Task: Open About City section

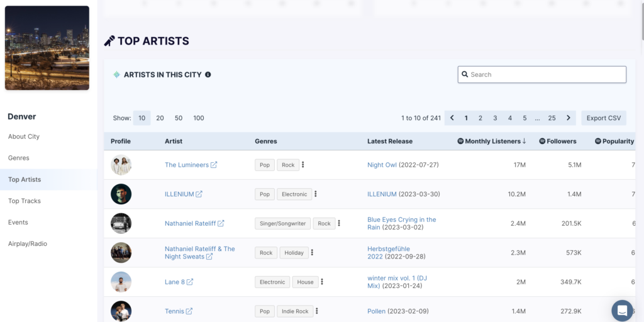Action: point(24,136)
